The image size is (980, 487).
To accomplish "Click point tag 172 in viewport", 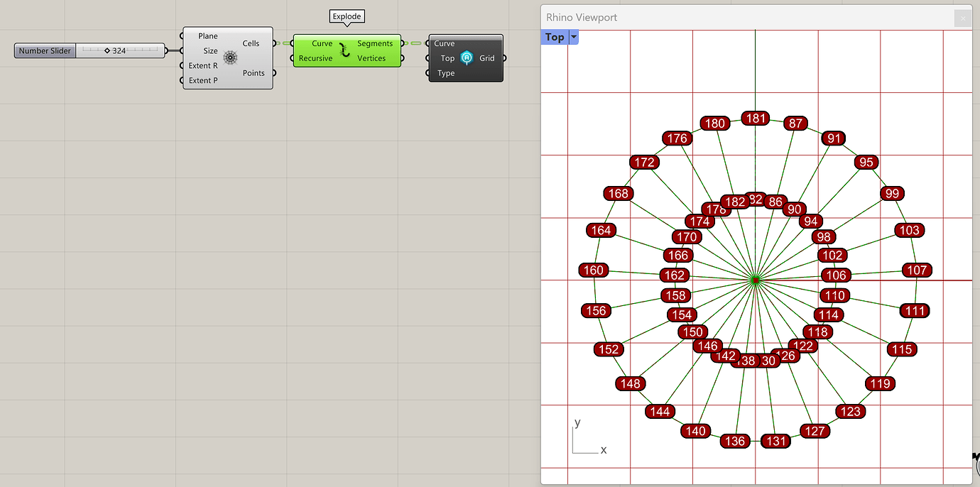I will tap(645, 163).
